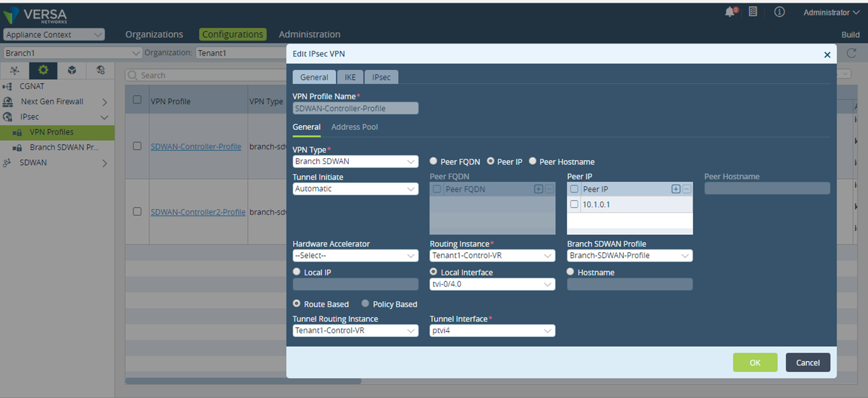Open the Tunnel Interface ptvi4 dropdown
This screenshot has height=398, width=868.
(492, 330)
